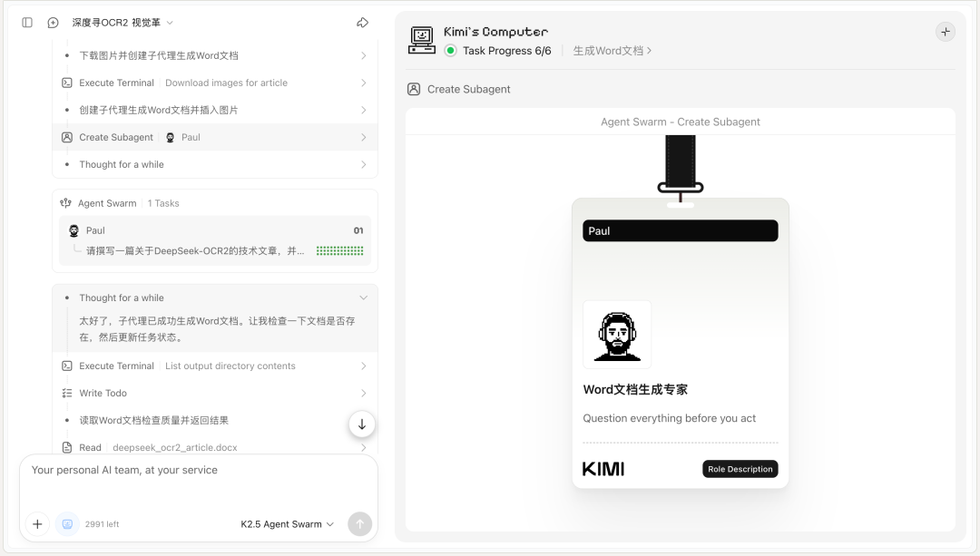Click terminal icon on List output row
Viewport: 980px width, 556px height.
pyautogui.click(x=67, y=366)
